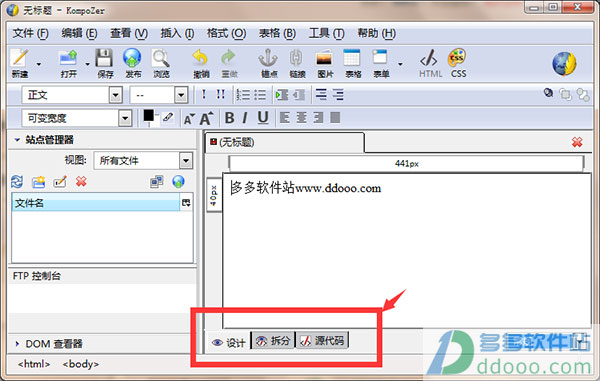Delete file with red X in site manager
Viewport: 600px width, 381px height.
click(x=81, y=181)
